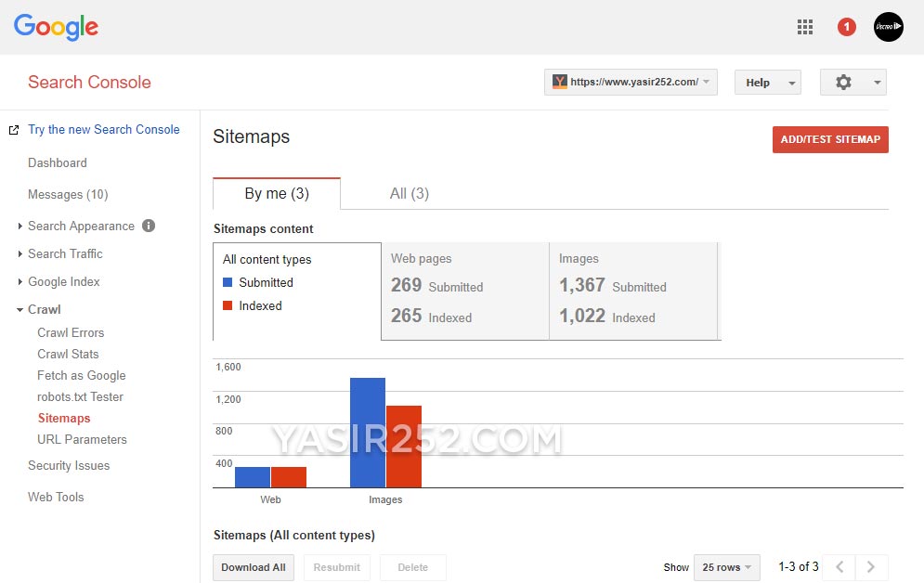Open the property selector for yasir252.com
The image size is (924, 583).
[631, 82]
